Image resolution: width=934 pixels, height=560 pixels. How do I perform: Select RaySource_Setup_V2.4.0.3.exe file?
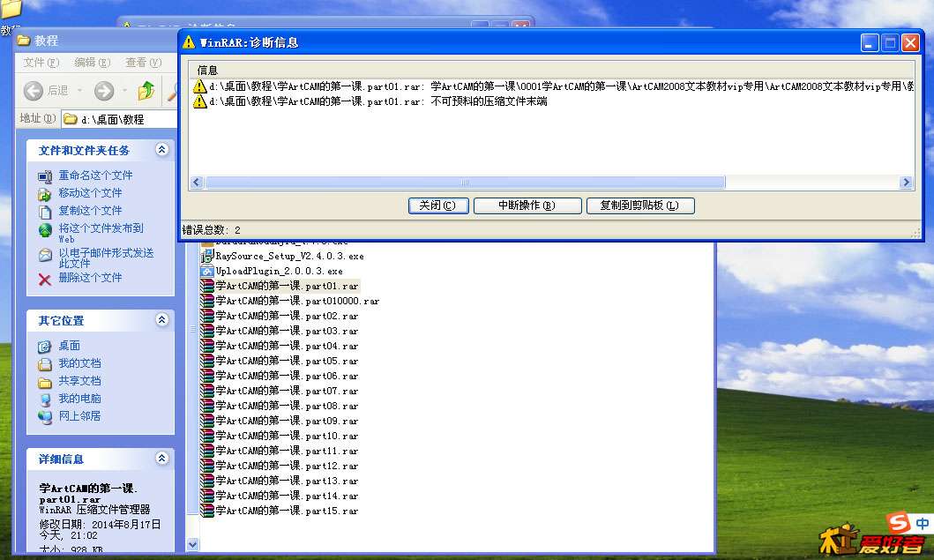282,256
